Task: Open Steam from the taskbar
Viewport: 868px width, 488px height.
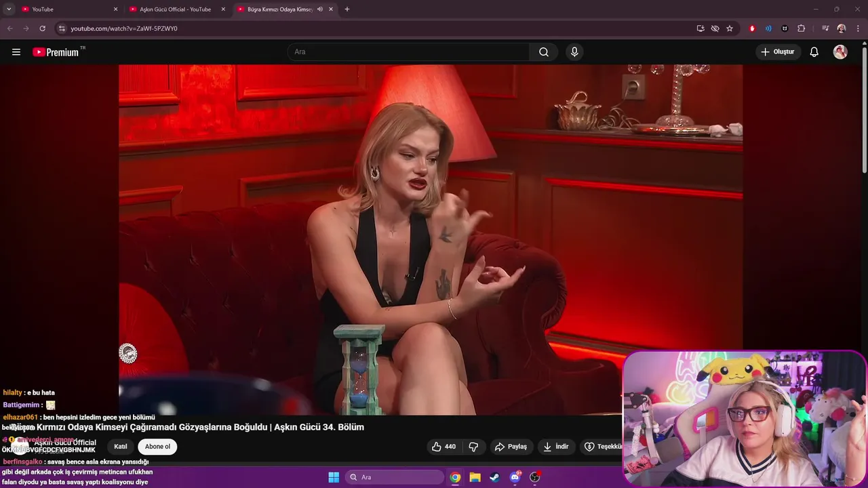Action: (x=494, y=477)
